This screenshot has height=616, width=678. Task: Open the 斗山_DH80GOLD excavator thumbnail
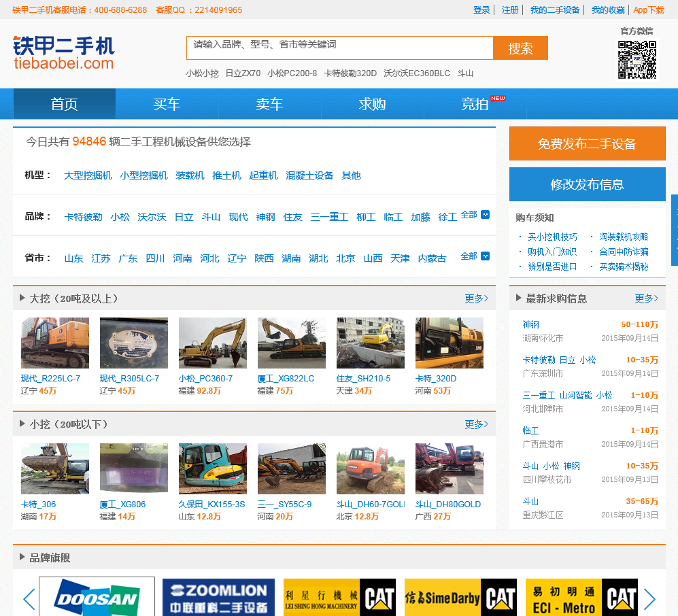click(x=450, y=469)
